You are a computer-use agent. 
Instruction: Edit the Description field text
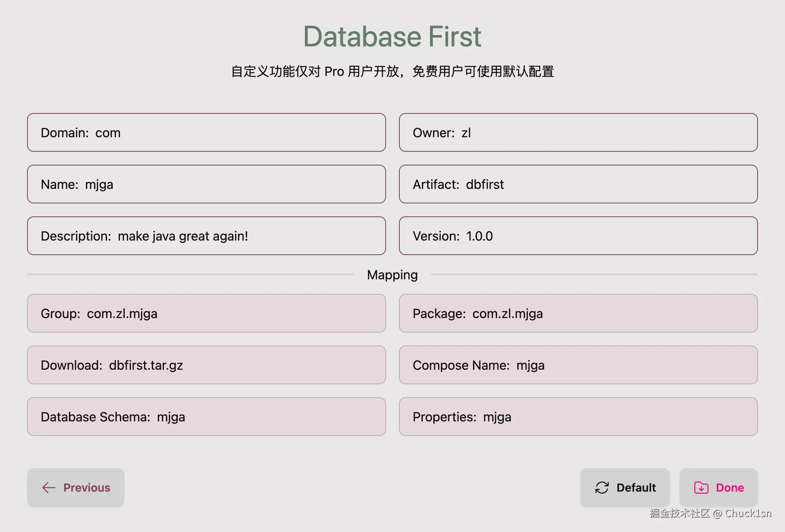point(206,236)
